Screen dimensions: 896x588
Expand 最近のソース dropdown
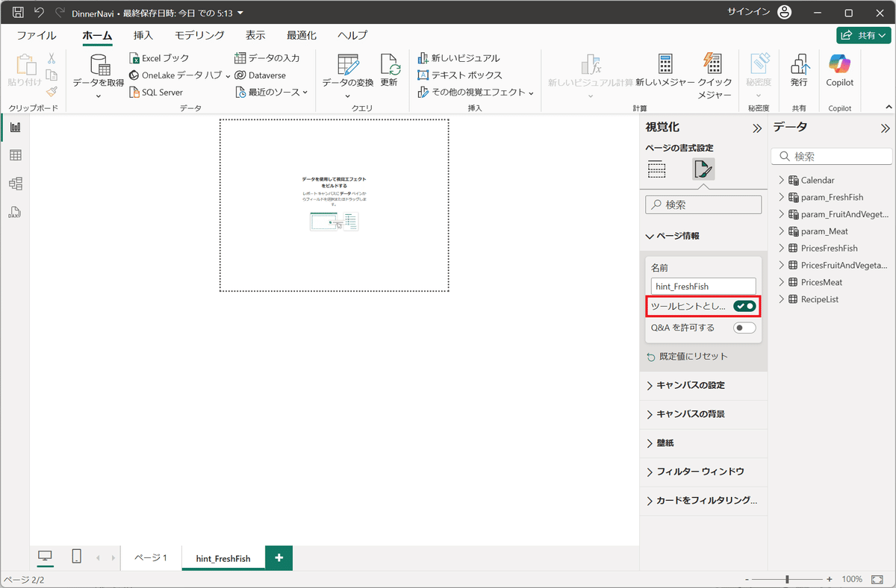tap(271, 93)
